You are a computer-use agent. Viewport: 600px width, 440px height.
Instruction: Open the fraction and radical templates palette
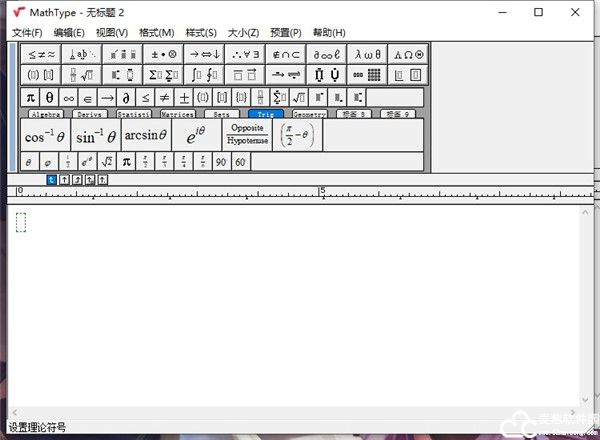[x=82, y=75]
